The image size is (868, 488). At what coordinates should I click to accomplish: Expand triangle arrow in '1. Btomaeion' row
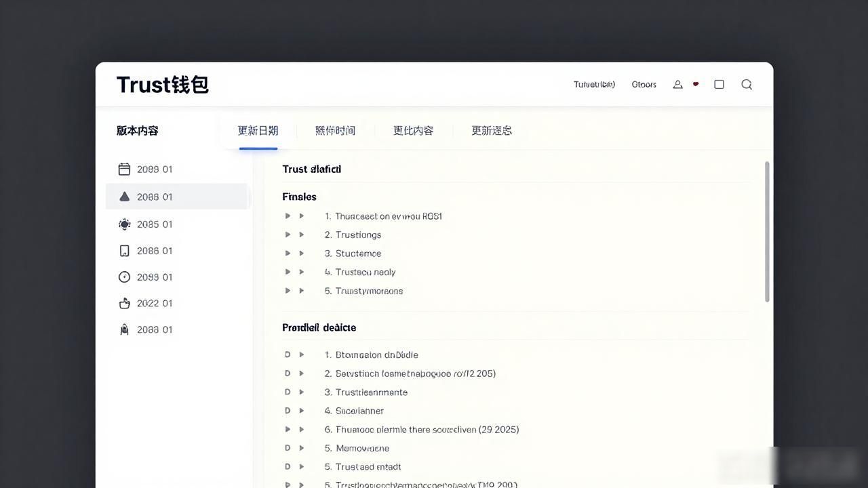click(x=302, y=354)
